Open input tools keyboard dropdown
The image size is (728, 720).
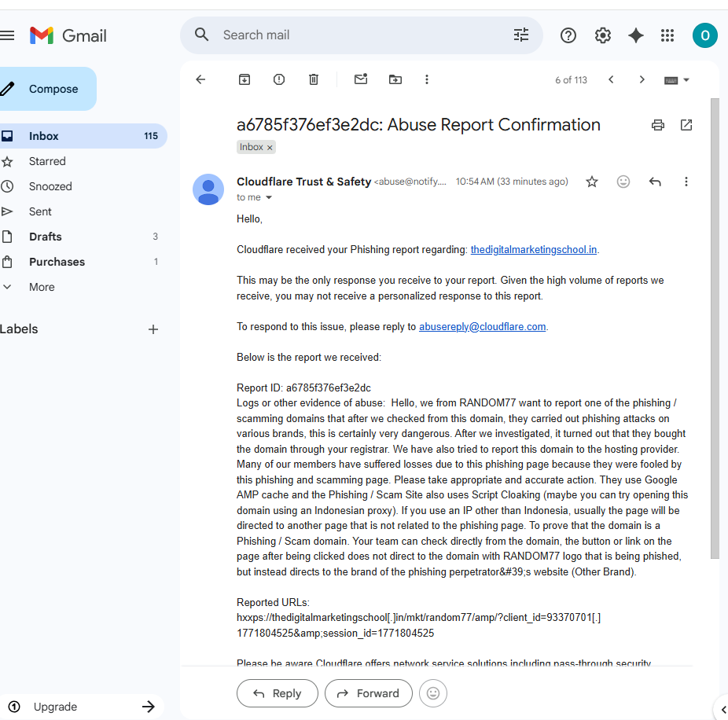click(x=676, y=80)
